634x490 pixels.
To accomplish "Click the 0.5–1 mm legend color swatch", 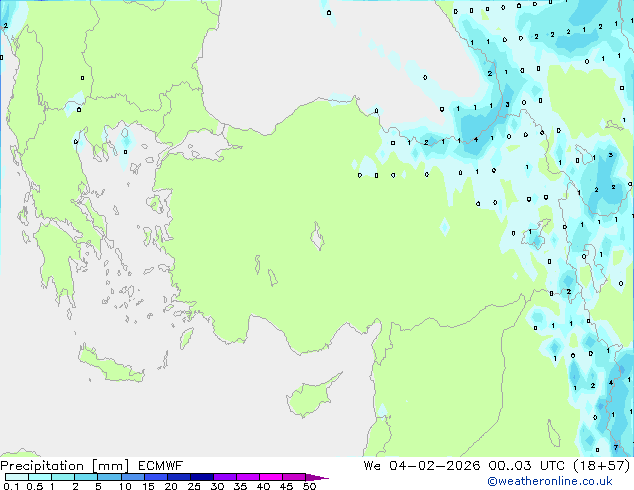I will pos(40,477).
